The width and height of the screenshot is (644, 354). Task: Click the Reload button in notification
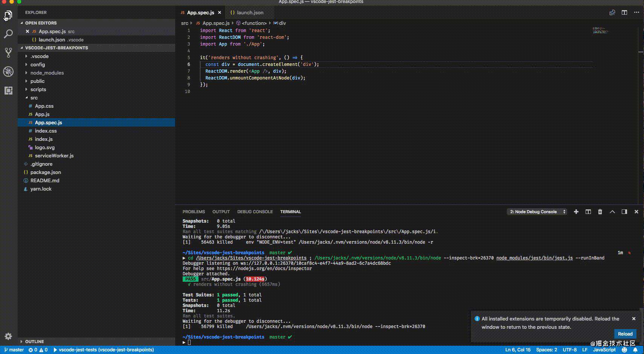(x=625, y=334)
